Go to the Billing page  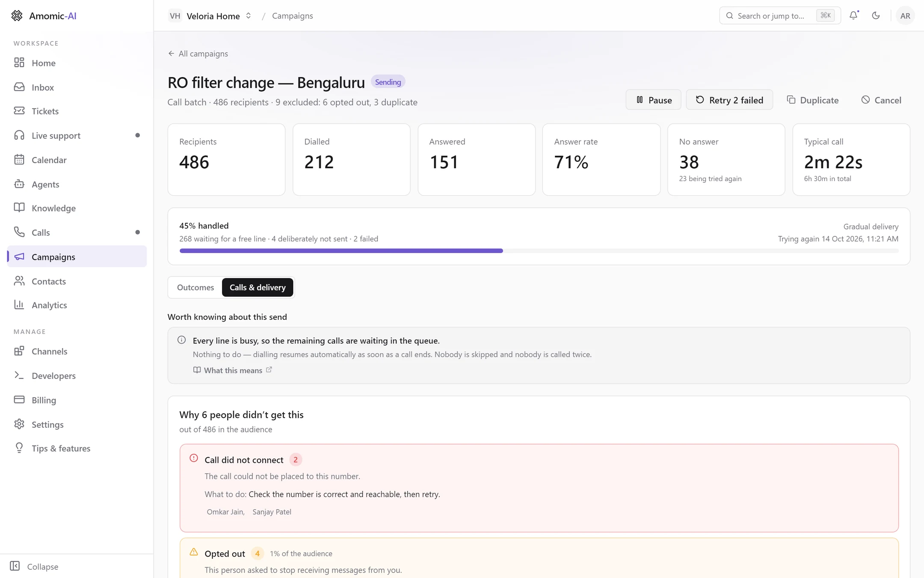[77, 400]
